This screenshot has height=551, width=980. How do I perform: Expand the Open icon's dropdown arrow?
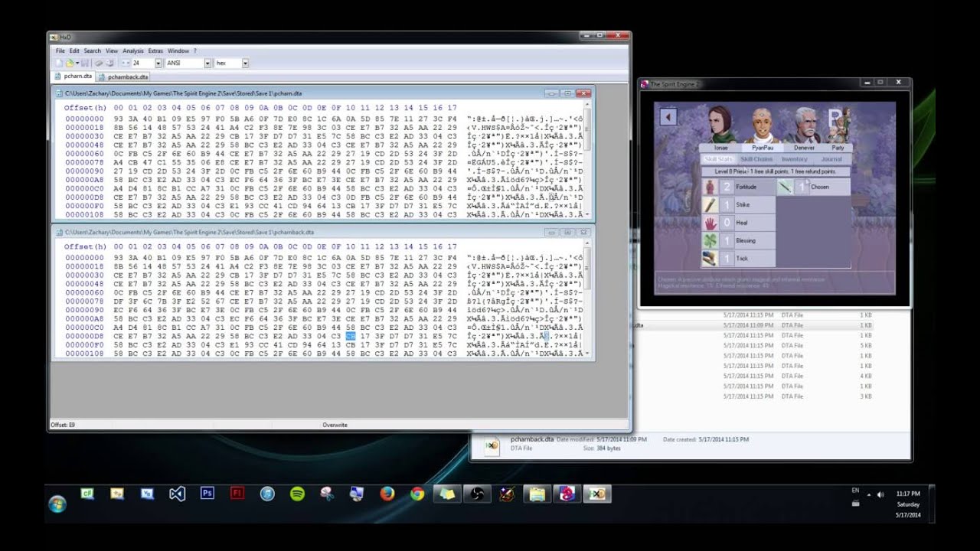pyautogui.click(x=76, y=63)
